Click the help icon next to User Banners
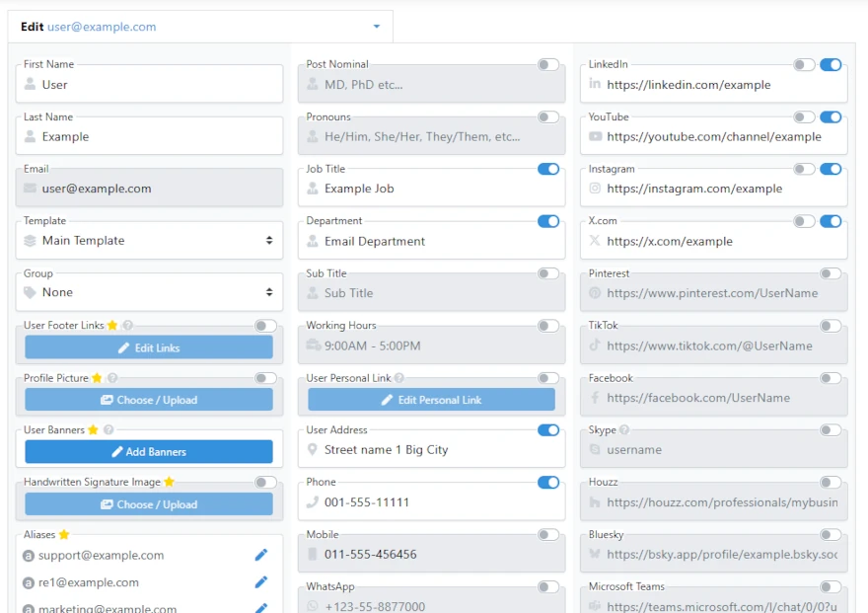Viewport: 868px width, 613px height. (108, 430)
